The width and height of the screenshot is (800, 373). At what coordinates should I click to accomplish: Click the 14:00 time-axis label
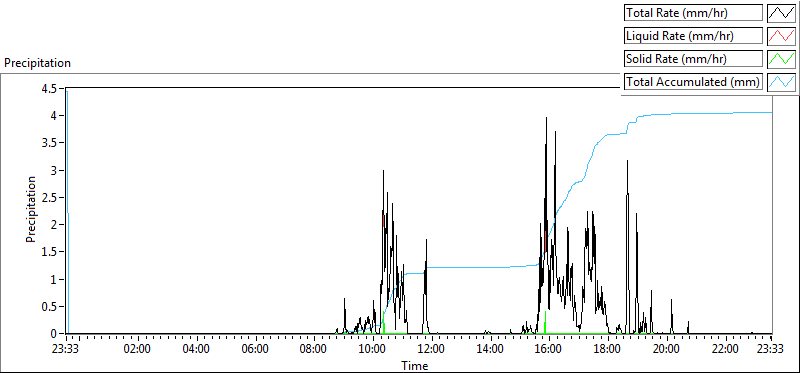pyautogui.click(x=490, y=350)
